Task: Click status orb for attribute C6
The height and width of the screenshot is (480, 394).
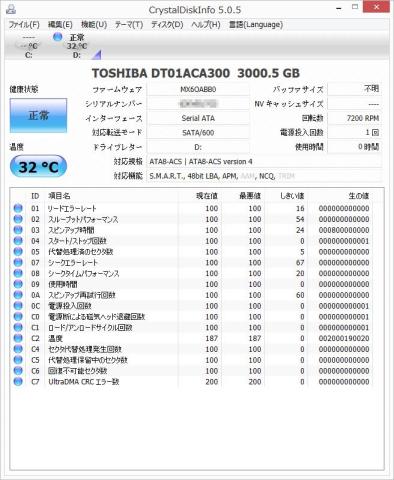Action: click(x=18, y=371)
